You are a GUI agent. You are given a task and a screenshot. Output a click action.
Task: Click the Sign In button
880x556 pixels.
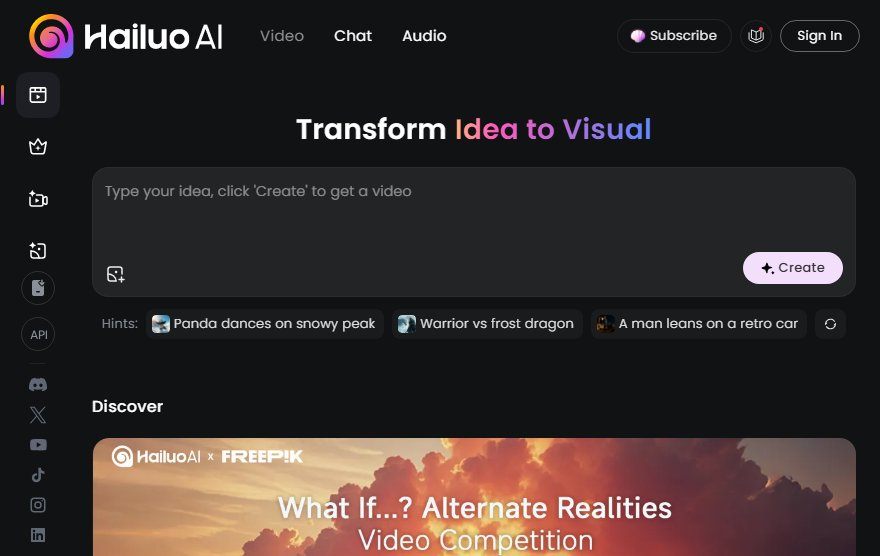click(x=819, y=36)
